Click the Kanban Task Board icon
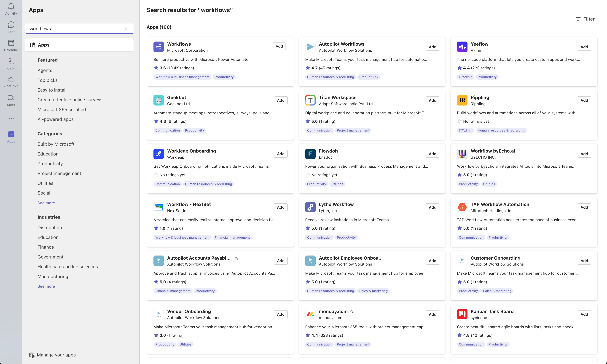The image size is (607, 364). coord(462,314)
